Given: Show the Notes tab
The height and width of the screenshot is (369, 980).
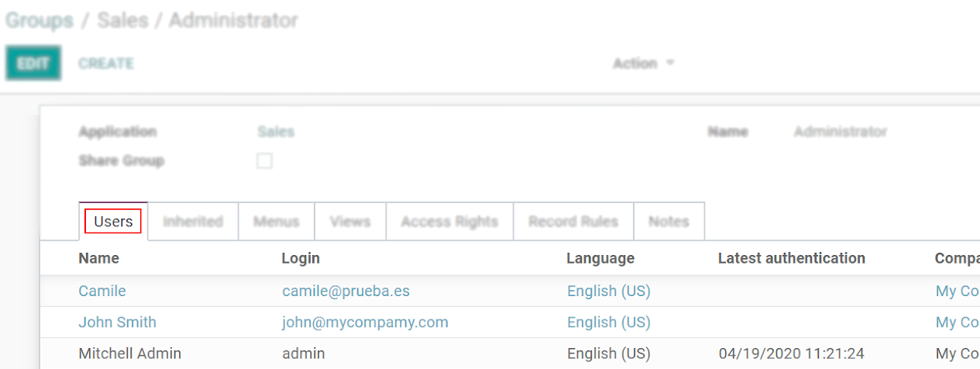Looking at the screenshot, I should 669,222.
